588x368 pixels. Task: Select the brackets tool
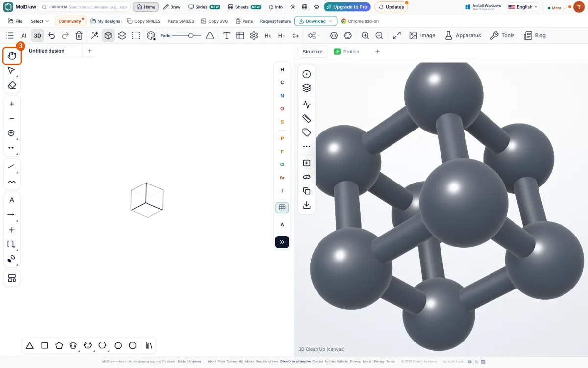(12, 244)
